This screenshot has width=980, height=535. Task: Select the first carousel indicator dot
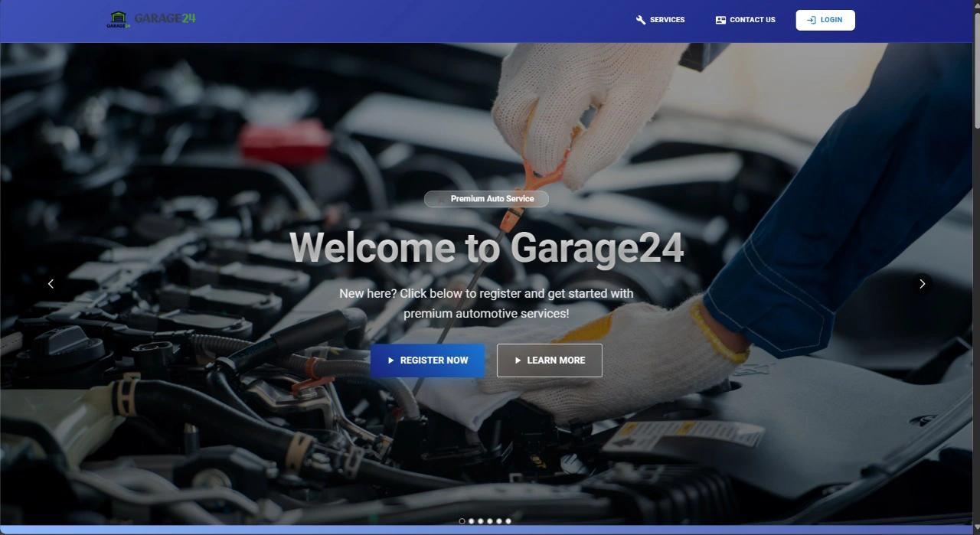(462, 521)
